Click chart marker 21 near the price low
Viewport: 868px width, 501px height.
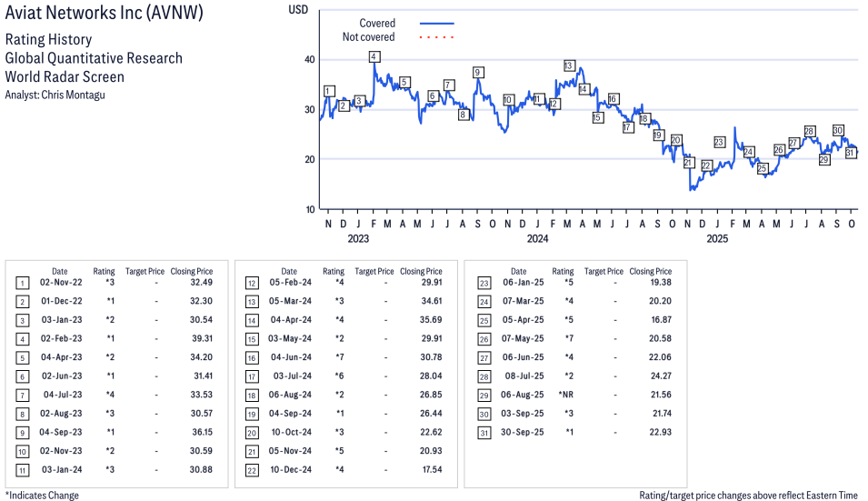coord(689,163)
